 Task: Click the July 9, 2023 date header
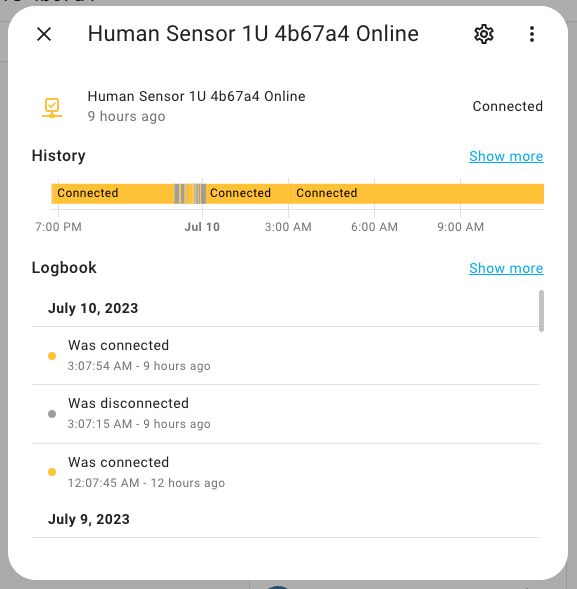point(89,520)
